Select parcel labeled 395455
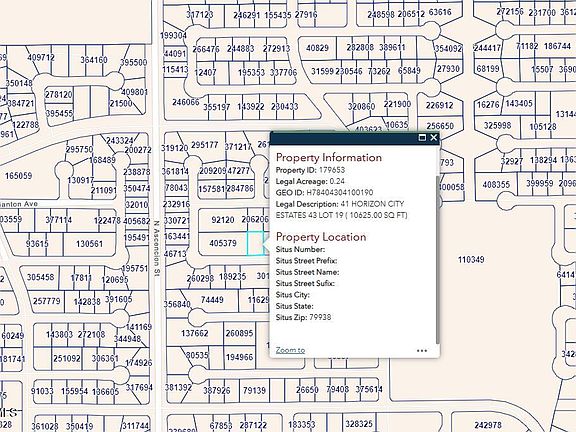 coord(60,113)
